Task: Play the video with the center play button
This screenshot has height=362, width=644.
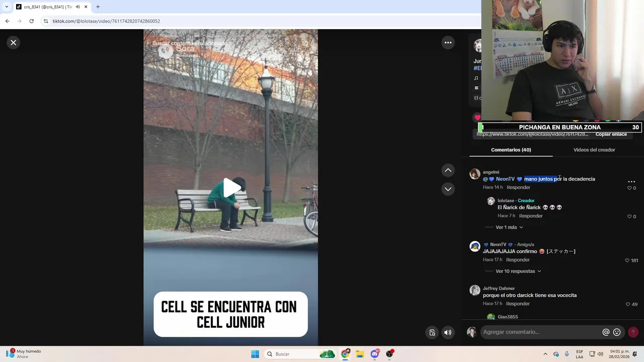Action: click(231, 188)
